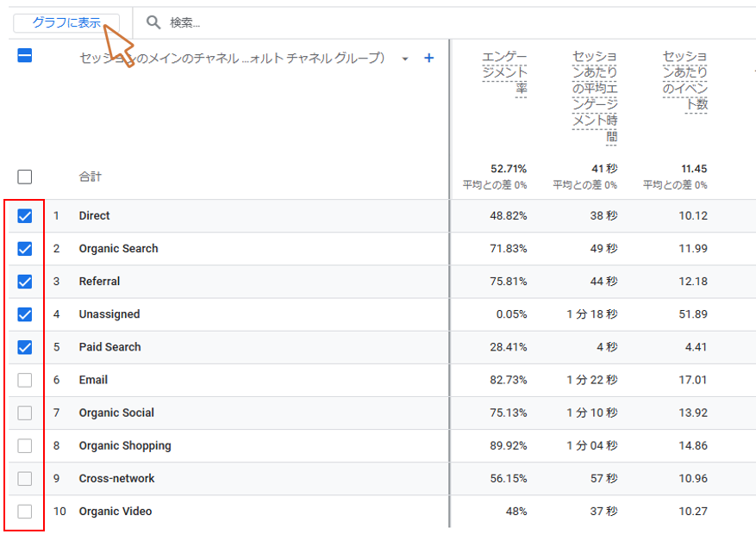
Task: Tick the Cross-network row checkbox
Action: [25, 478]
